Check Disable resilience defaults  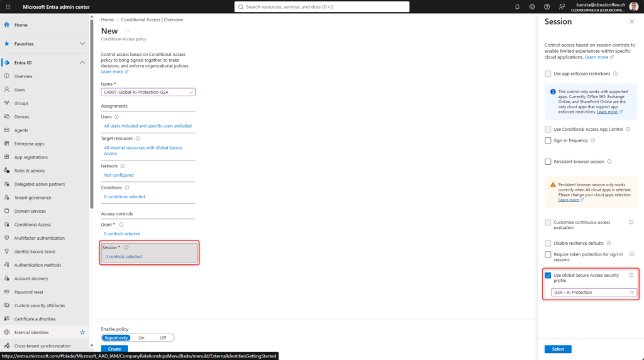click(548, 244)
